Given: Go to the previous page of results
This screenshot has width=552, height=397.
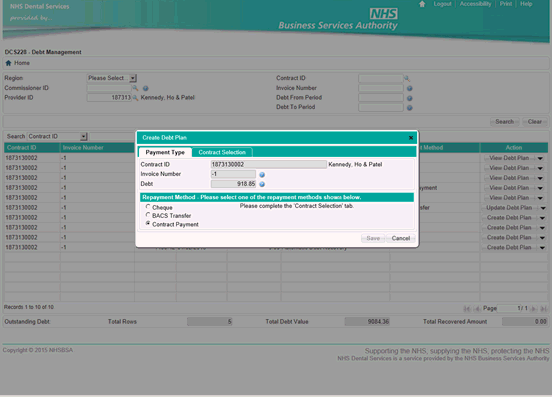Looking at the screenshot, I should click(477, 309).
